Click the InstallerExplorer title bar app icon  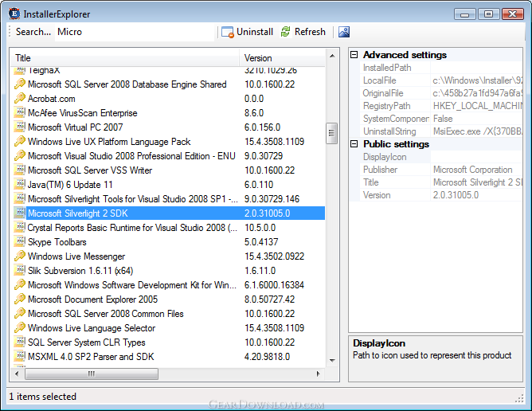click(14, 14)
